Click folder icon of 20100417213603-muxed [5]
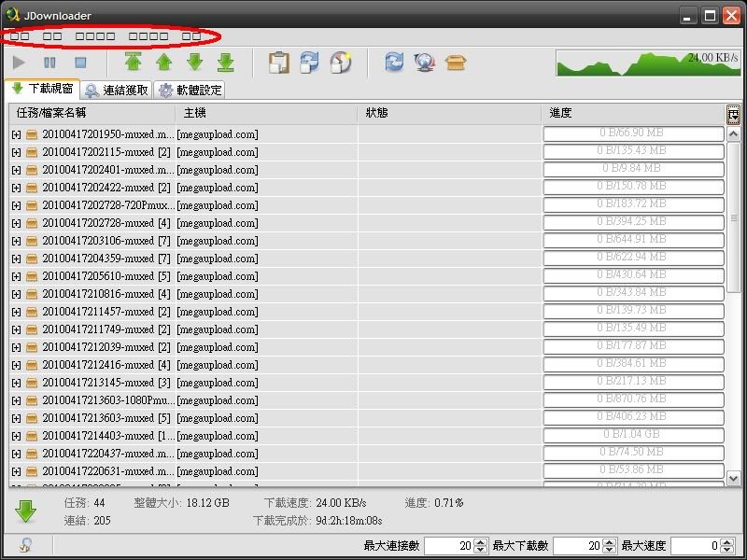747x560 pixels. click(32, 418)
